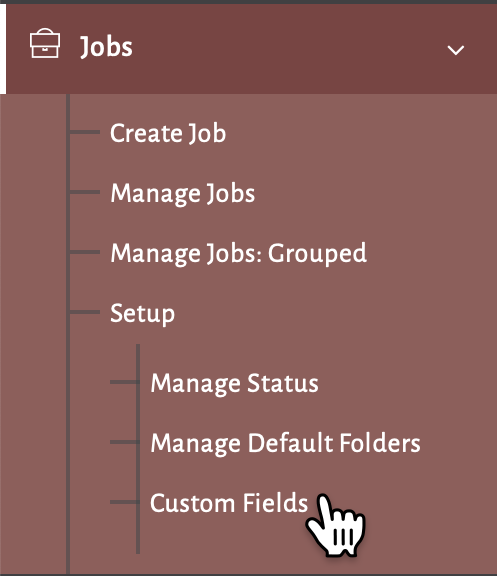Collapse the Jobs section using the chevron
Viewport: 497px width, 576px height.
(455, 50)
